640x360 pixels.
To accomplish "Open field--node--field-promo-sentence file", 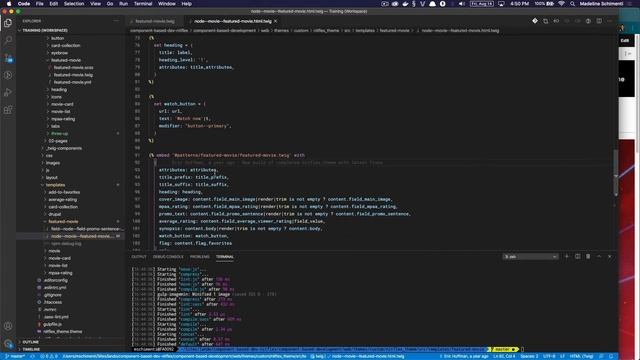I will coord(85,229).
